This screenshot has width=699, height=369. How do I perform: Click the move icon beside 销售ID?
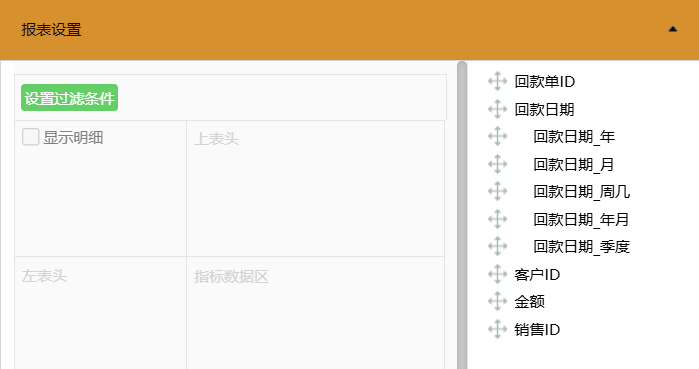pyautogui.click(x=498, y=329)
